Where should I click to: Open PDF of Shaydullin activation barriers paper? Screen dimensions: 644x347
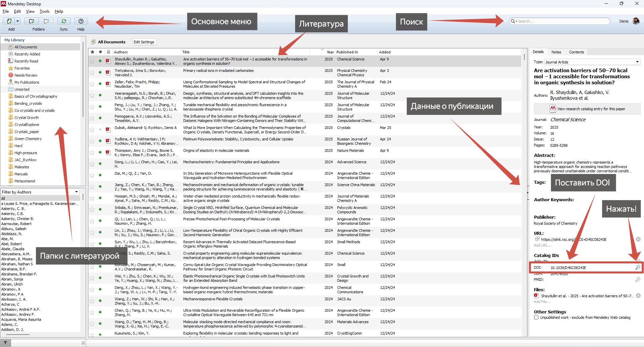(x=108, y=61)
